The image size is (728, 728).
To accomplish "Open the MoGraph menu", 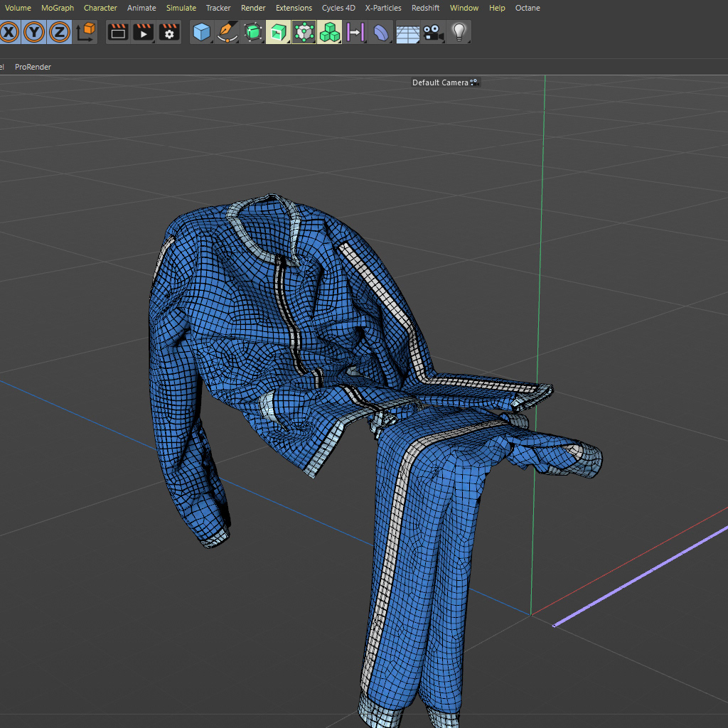I will click(x=58, y=8).
